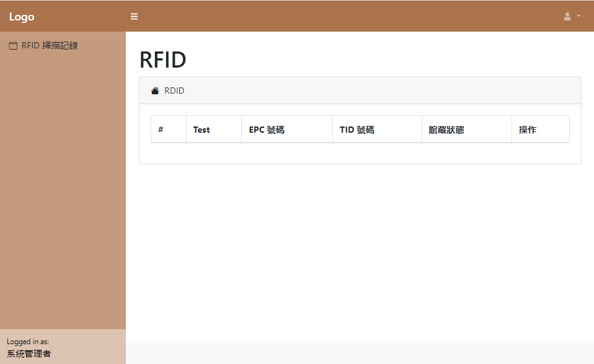Screen dimensions: 594x364
Task: Click the empty sidebar navigation area
Action: [x=63, y=189]
